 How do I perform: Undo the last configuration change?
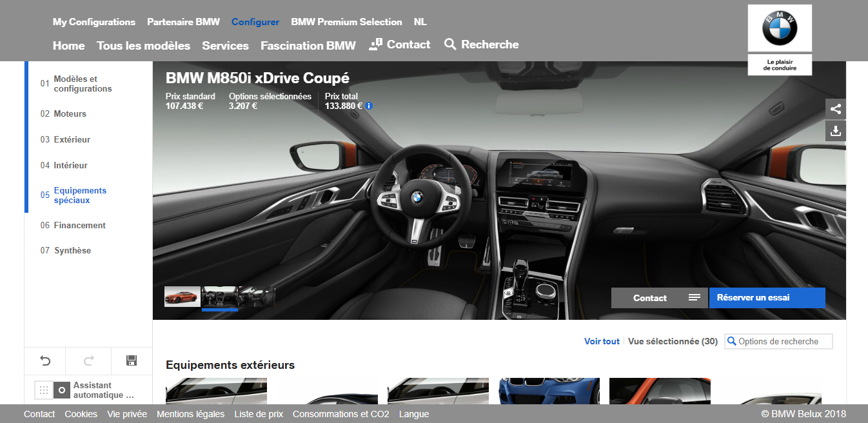[x=45, y=361]
